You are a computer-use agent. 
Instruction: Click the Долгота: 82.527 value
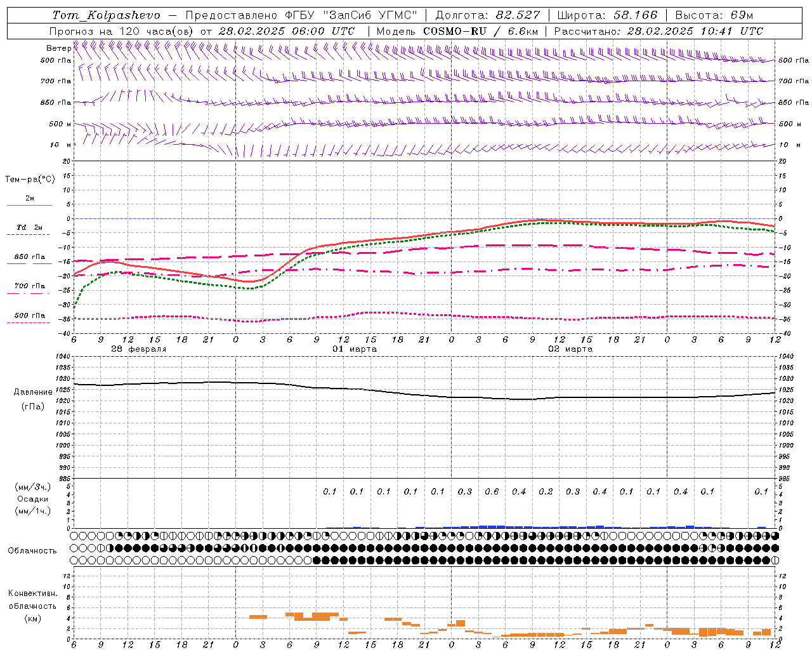[x=488, y=15]
